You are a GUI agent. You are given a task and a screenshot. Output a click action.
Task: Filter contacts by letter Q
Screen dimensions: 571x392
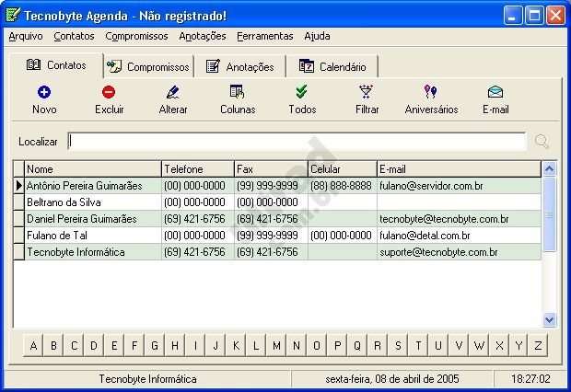[357, 345]
